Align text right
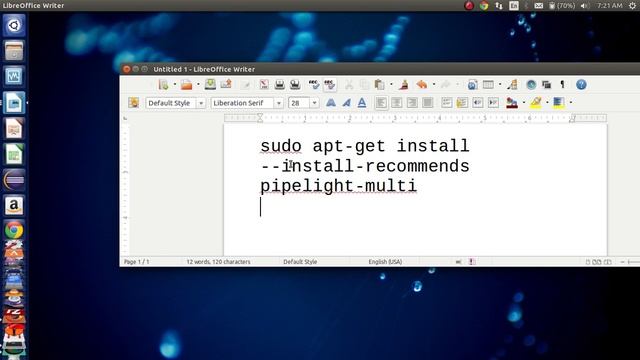The height and width of the screenshot is (360, 640). click(x=412, y=102)
